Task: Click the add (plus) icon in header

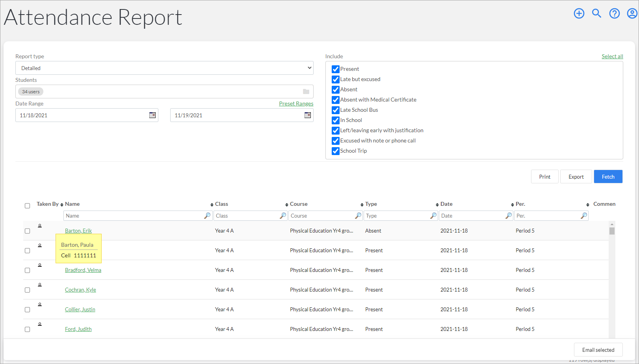Action: [x=579, y=13]
